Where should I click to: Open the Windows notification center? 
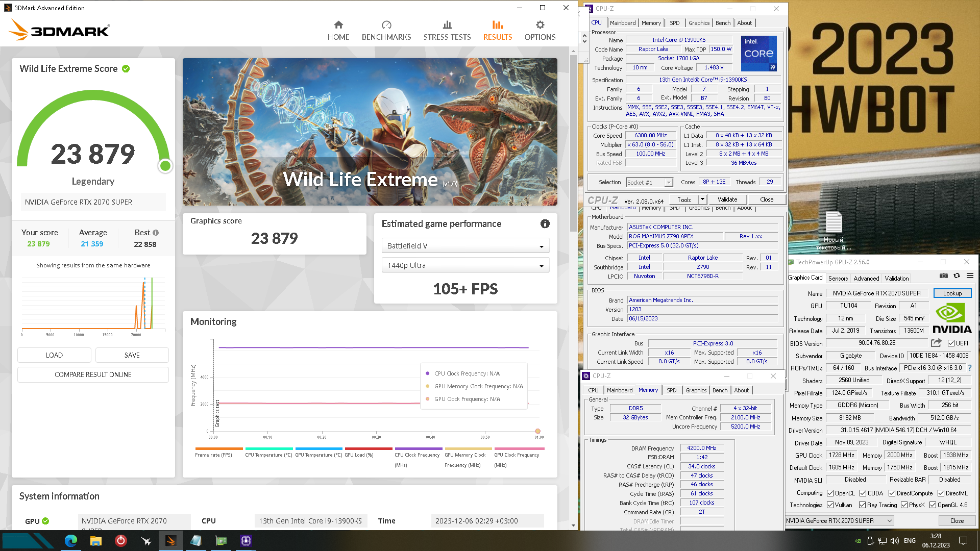click(963, 541)
